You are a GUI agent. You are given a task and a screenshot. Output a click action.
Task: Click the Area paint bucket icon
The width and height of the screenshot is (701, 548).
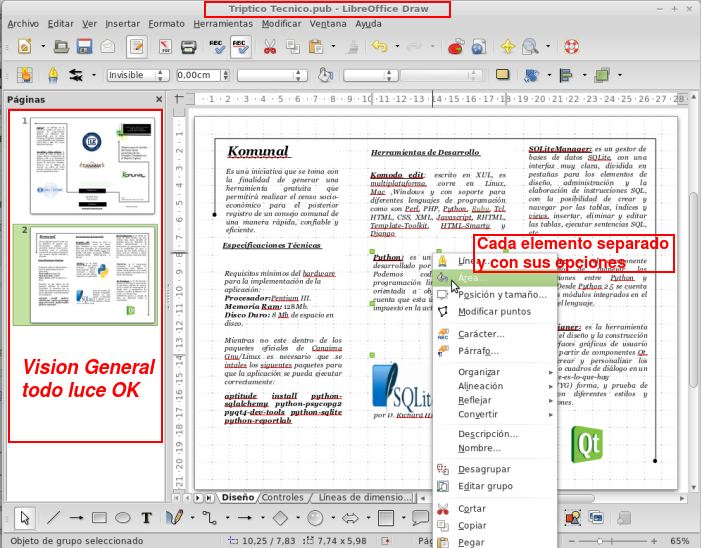pyautogui.click(x=325, y=75)
